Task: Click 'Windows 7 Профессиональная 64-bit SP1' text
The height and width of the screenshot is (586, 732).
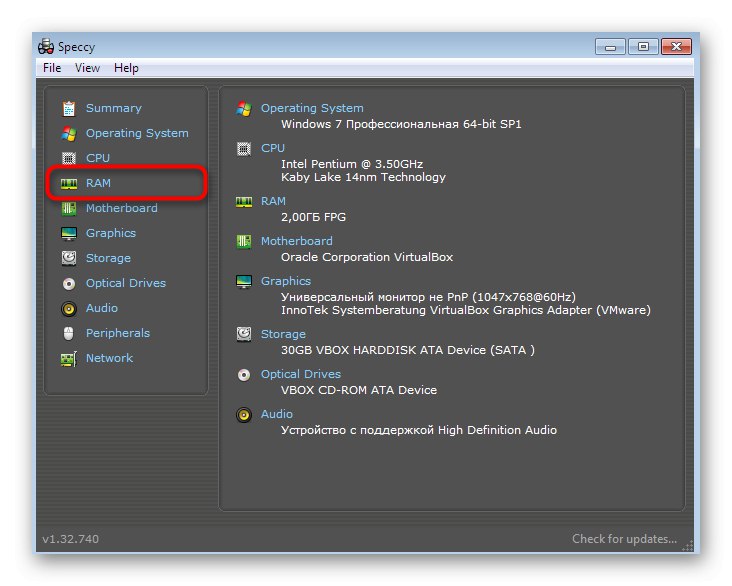Action: 401,124
